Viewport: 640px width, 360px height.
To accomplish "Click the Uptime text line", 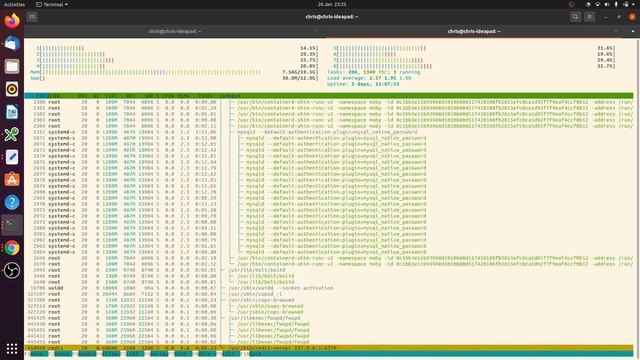I will click(363, 84).
